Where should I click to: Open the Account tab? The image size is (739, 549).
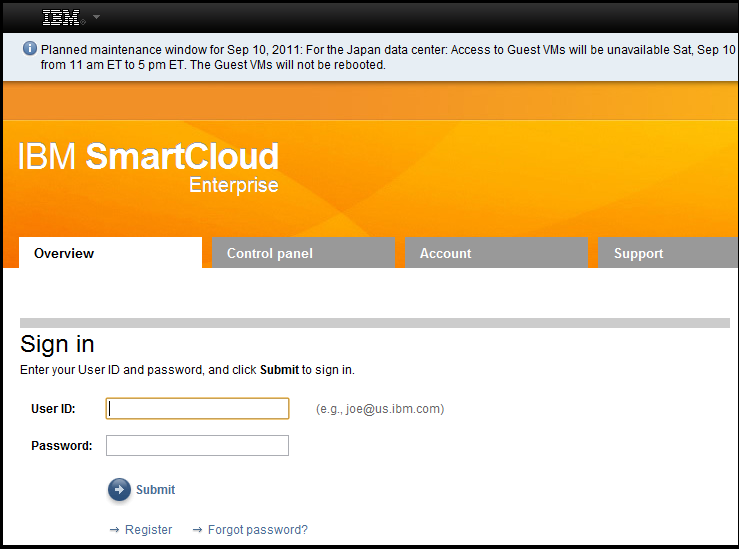click(496, 253)
